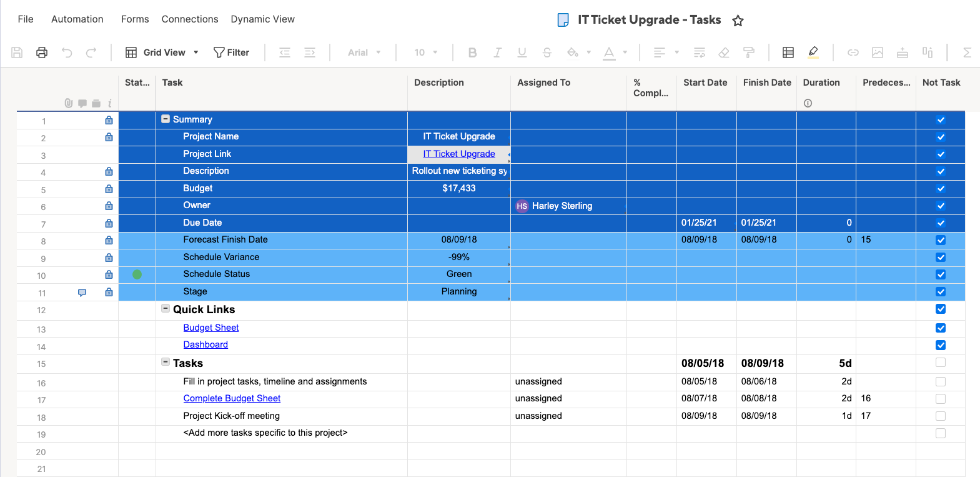Uncheck Not Task for Forecast Finish Date
This screenshot has width=980, height=477.
(x=941, y=240)
